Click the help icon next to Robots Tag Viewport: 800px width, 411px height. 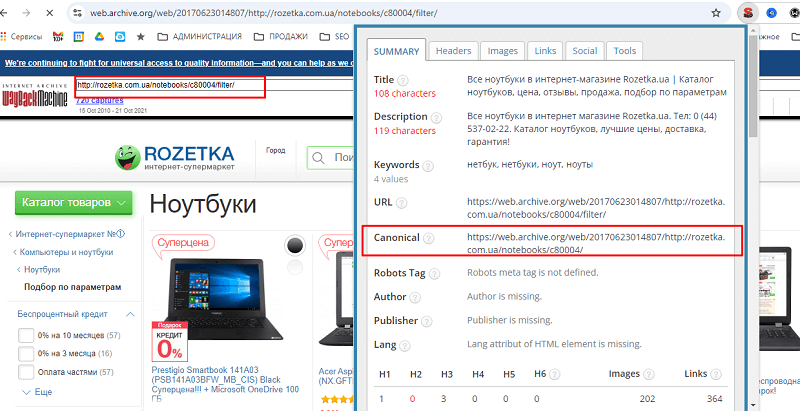(x=434, y=274)
